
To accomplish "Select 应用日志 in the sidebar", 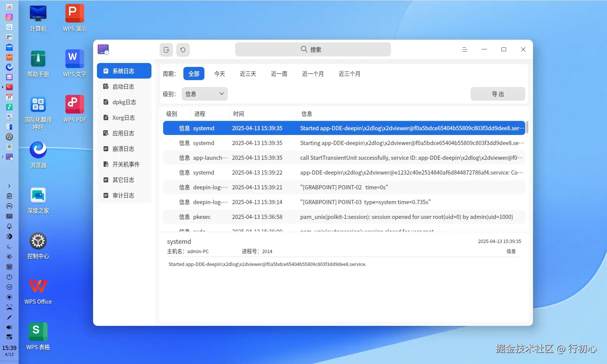I will pos(124,133).
